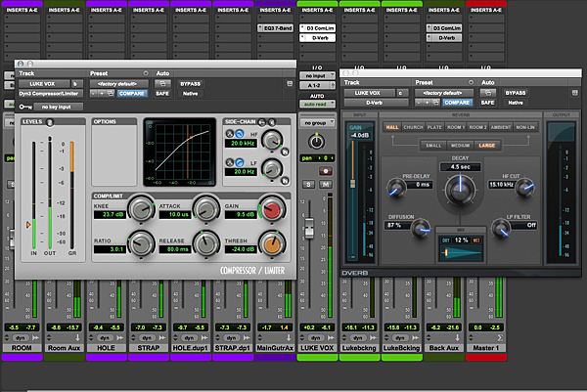Click the key input icon in Compressor window
Image resolution: width=587 pixels, height=392 pixels.
coord(25,107)
